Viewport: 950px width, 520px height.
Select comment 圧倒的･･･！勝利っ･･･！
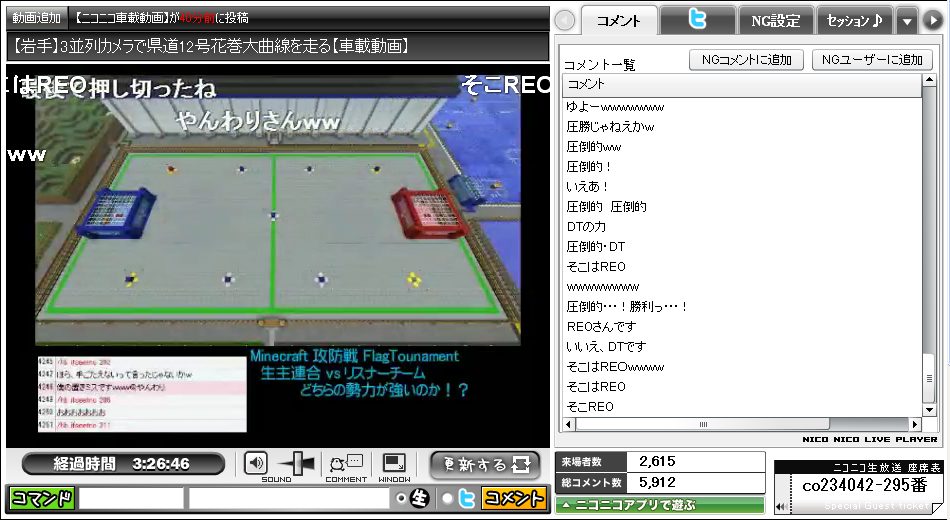(742, 307)
